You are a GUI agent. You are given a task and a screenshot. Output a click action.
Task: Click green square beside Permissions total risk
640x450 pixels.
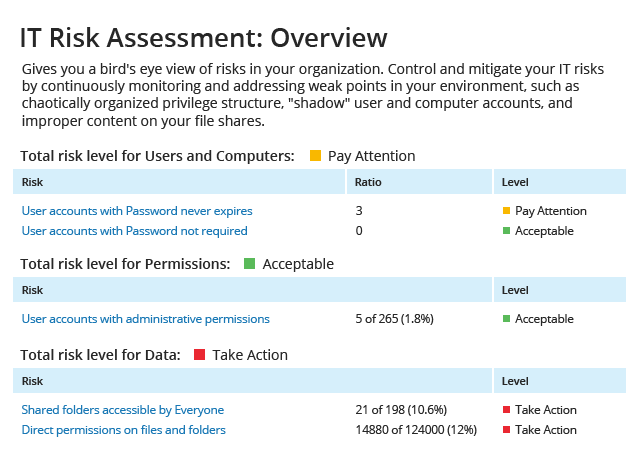tap(249, 264)
